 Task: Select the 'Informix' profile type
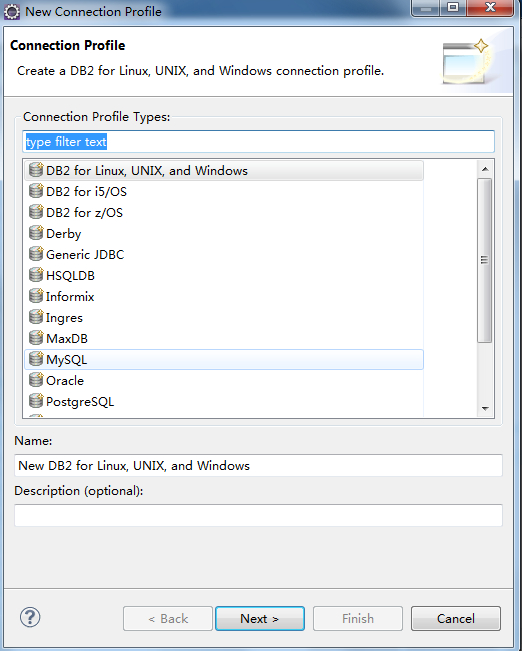click(224, 297)
